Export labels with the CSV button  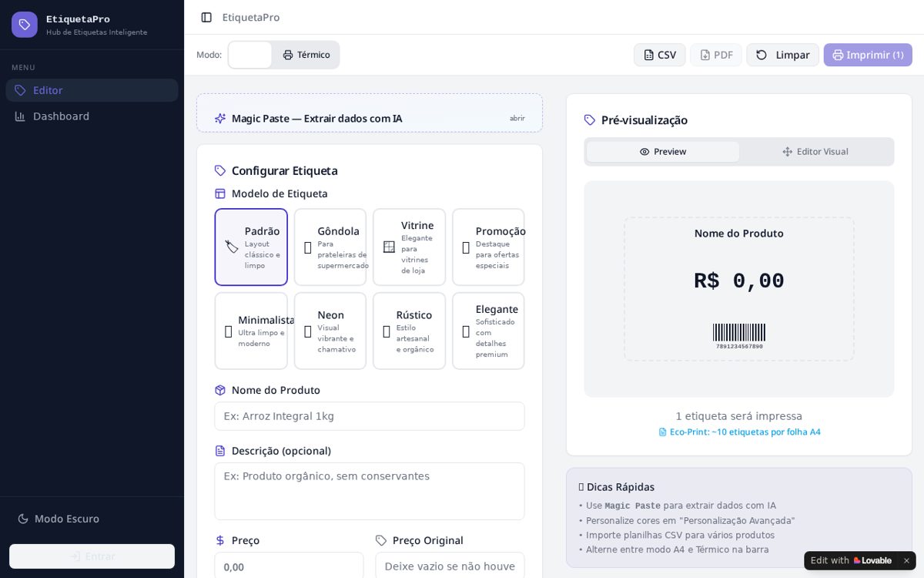(660, 55)
